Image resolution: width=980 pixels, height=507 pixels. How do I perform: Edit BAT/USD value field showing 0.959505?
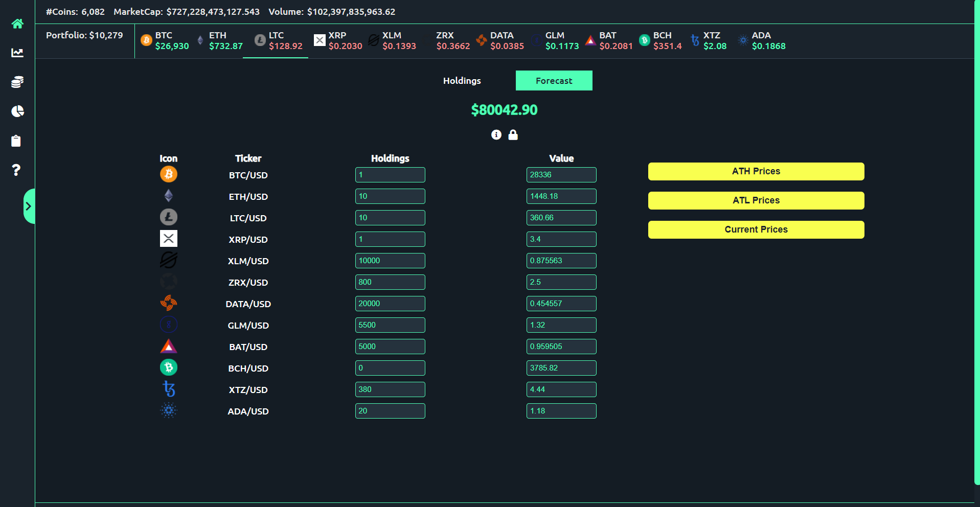pyautogui.click(x=561, y=347)
